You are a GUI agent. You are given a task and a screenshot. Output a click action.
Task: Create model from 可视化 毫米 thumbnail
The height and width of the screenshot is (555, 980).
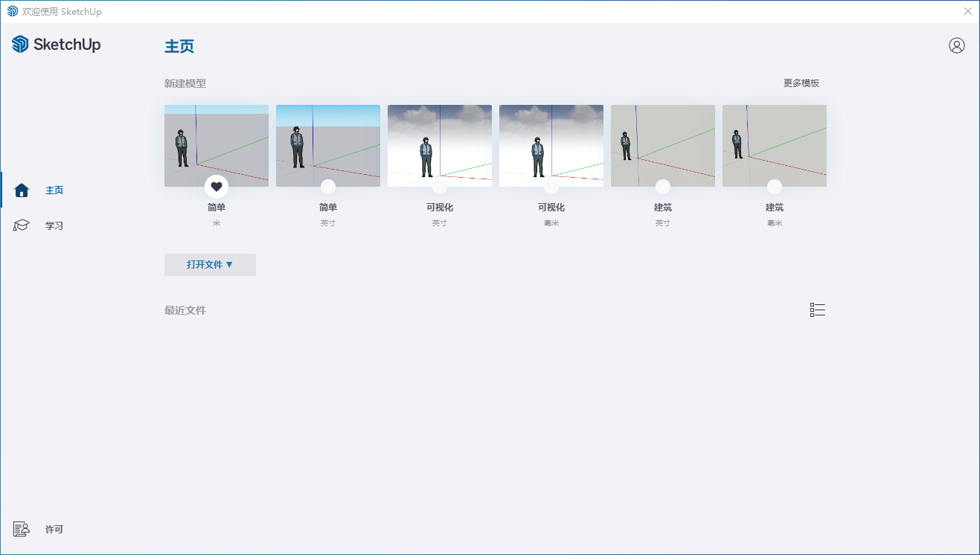[x=551, y=141]
